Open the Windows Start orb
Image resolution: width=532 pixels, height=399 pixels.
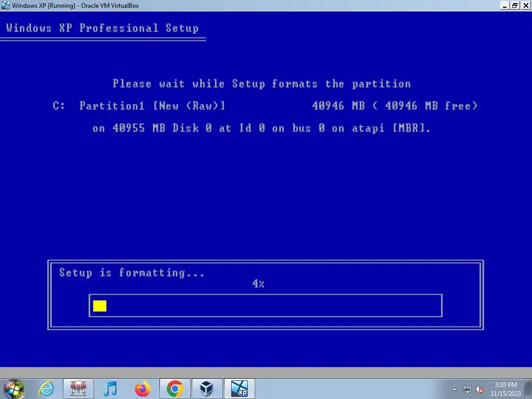[14, 389]
